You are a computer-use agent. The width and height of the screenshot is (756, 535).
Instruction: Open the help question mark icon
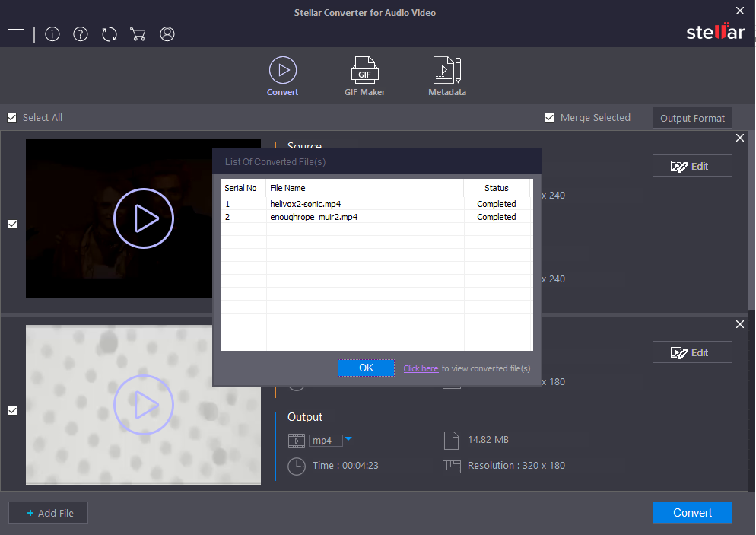(x=81, y=33)
